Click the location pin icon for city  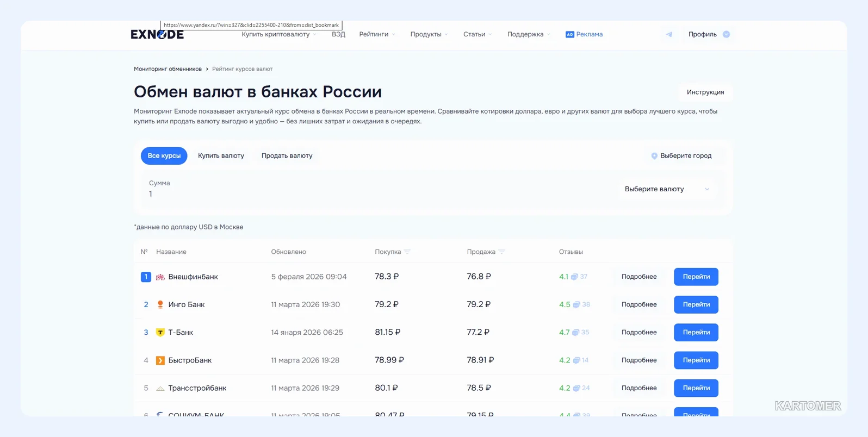pyautogui.click(x=654, y=156)
